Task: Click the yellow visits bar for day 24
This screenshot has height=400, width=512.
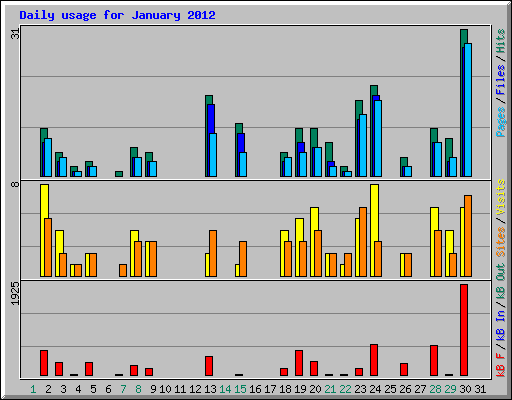Action: point(374,213)
